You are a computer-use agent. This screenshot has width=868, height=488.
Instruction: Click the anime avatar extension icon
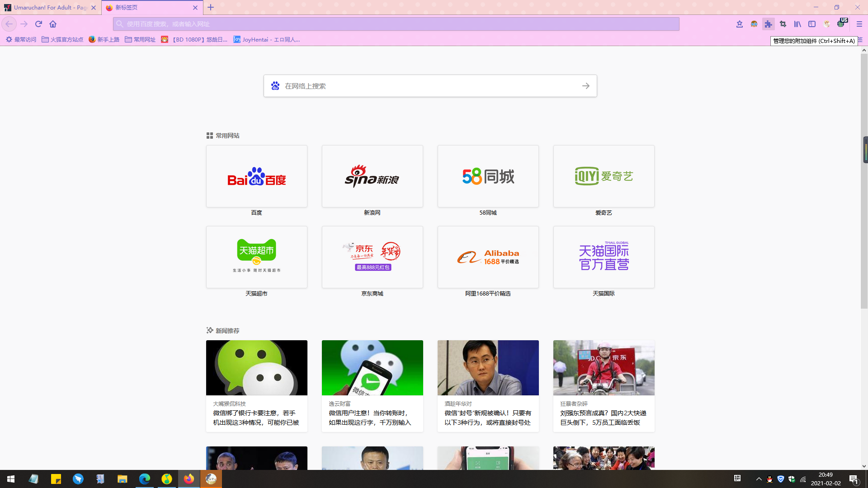(x=826, y=24)
